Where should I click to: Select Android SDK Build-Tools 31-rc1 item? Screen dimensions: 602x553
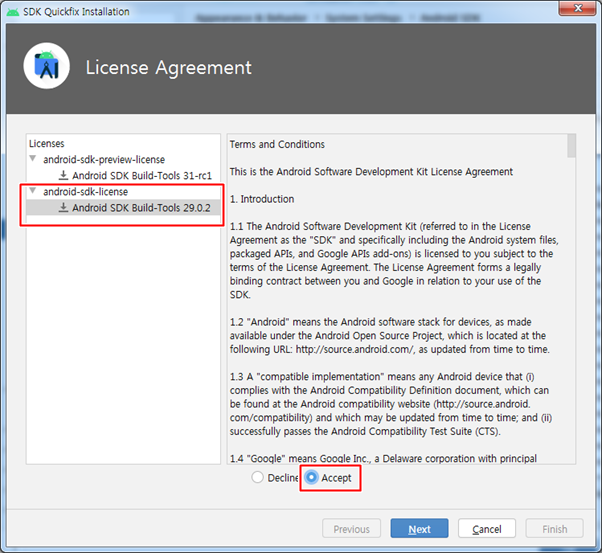pos(142,176)
